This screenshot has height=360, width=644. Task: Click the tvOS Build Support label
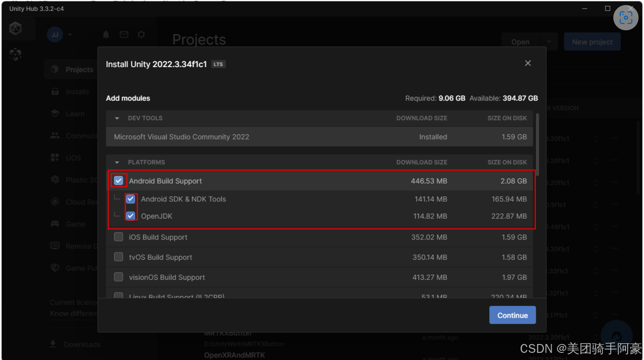[160, 257]
